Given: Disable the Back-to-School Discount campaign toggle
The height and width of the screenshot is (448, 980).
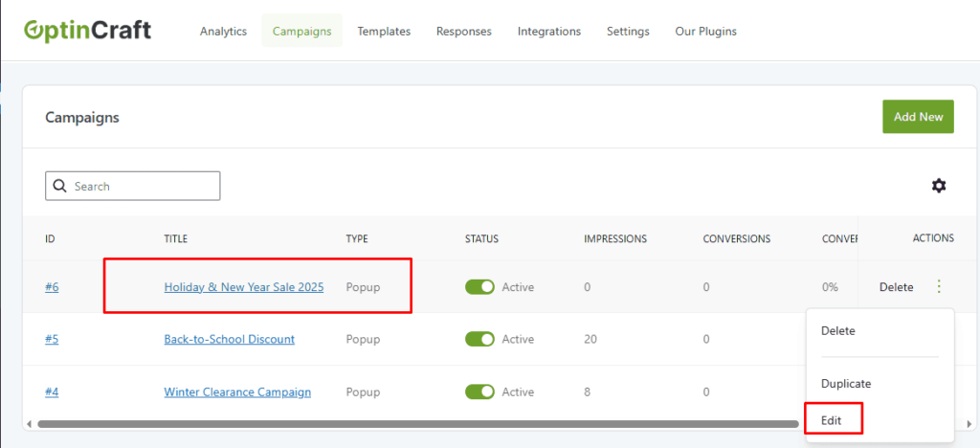Looking at the screenshot, I should pyautogui.click(x=479, y=339).
